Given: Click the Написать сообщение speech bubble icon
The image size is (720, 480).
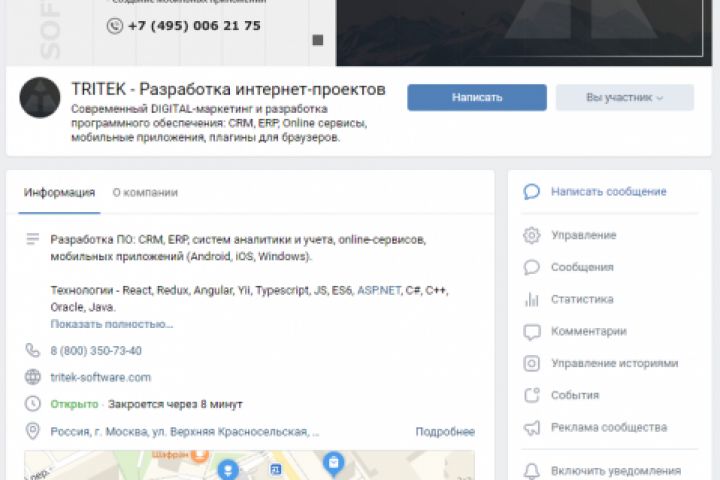Looking at the screenshot, I should coord(531,192).
